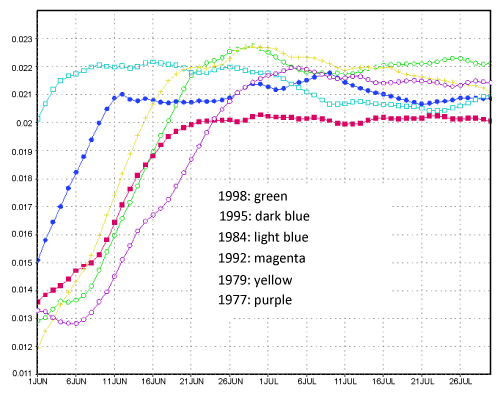This screenshot has height=397, width=500.
Task: Click the x-axis label 26JUN
Action: pos(230,381)
